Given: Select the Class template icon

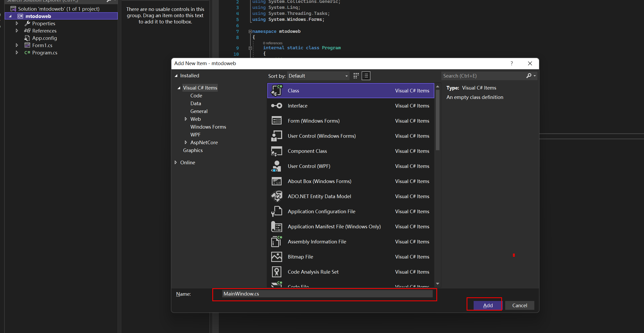Looking at the screenshot, I should tap(276, 91).
